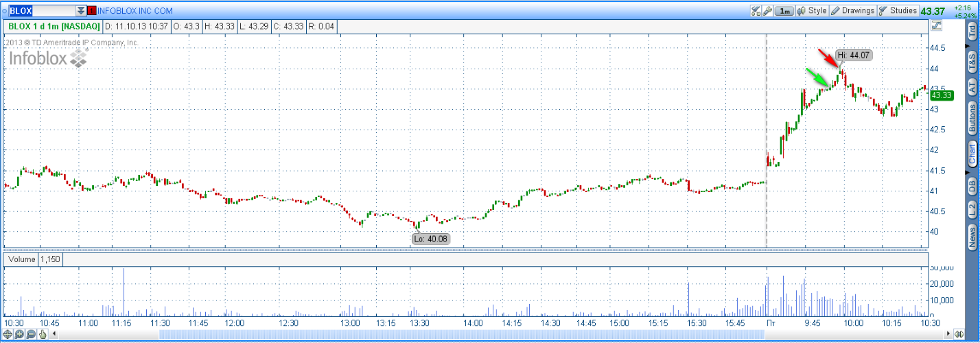Open the Drawings menu
Viewport: 980px width, 343px height.
(x=852, y=11)
